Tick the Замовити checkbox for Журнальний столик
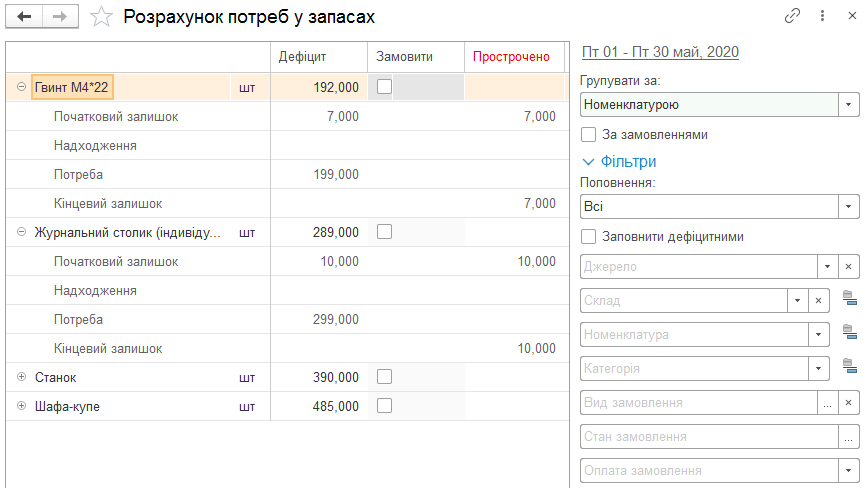The width and height of the screenshot is (867, 488). click(384, 232)
